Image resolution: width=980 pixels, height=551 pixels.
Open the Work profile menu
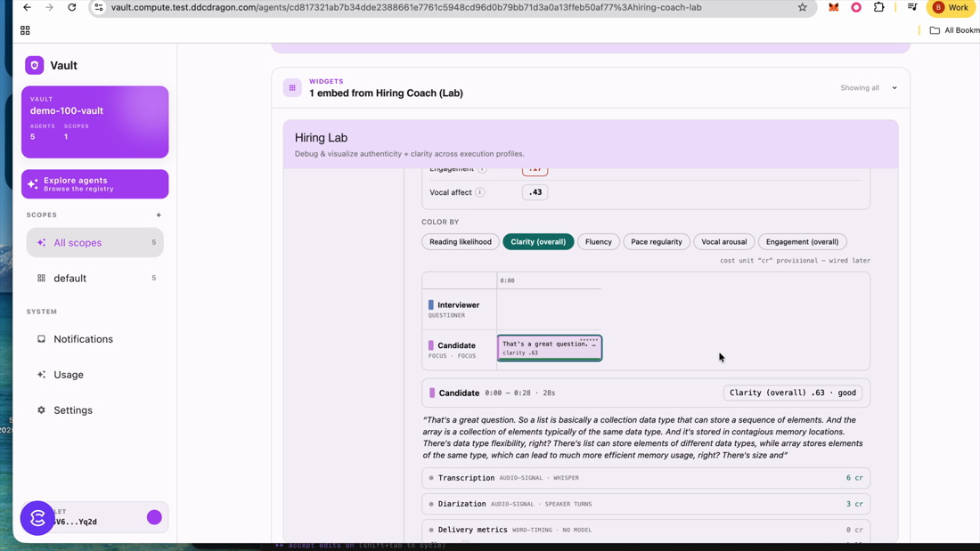pyautogui.click(x=951, y=7)
